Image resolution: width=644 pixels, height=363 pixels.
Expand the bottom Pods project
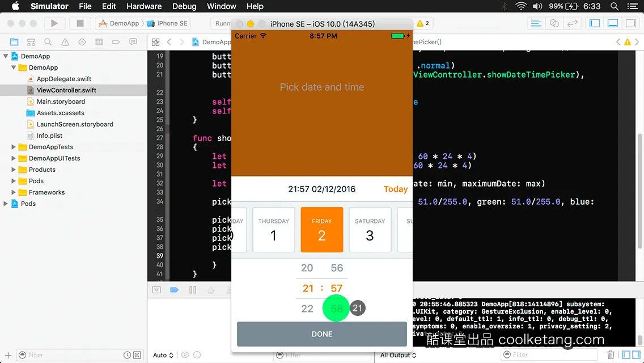click(x=6, y=204)
